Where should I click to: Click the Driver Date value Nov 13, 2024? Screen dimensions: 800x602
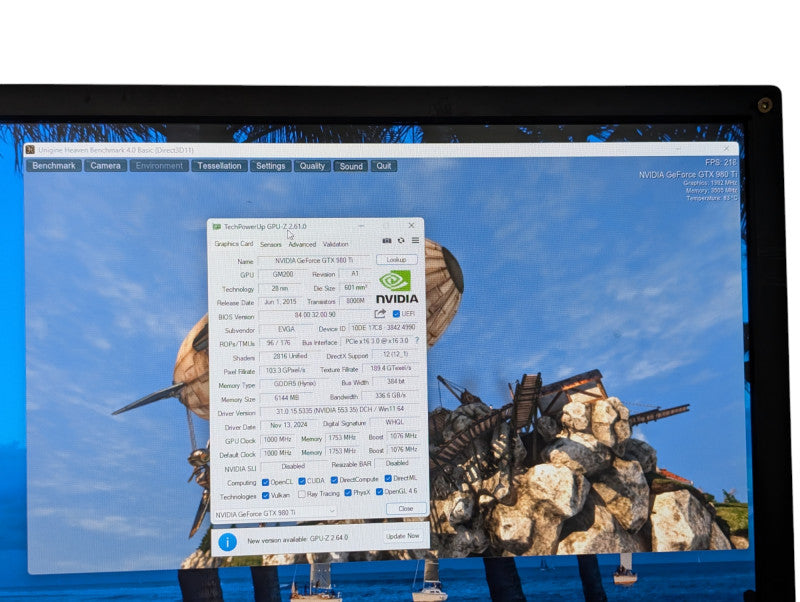(x=289, y=425)
